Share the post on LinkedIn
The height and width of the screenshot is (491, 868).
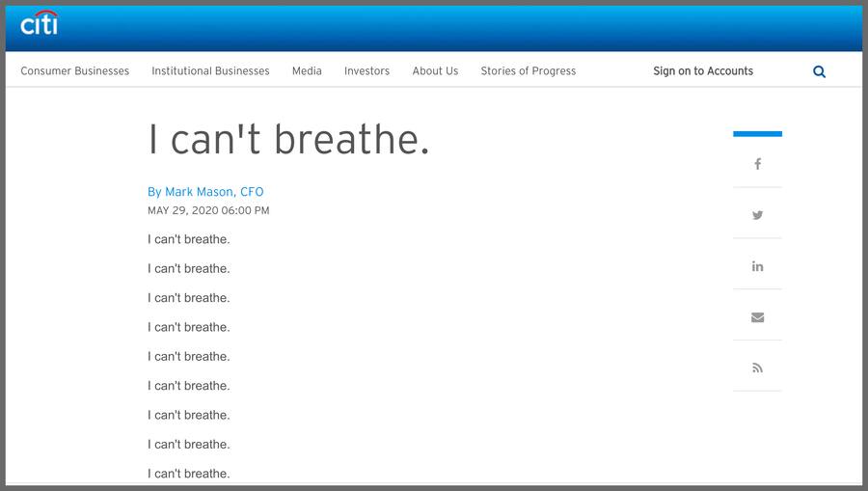[x=757, y=266]
